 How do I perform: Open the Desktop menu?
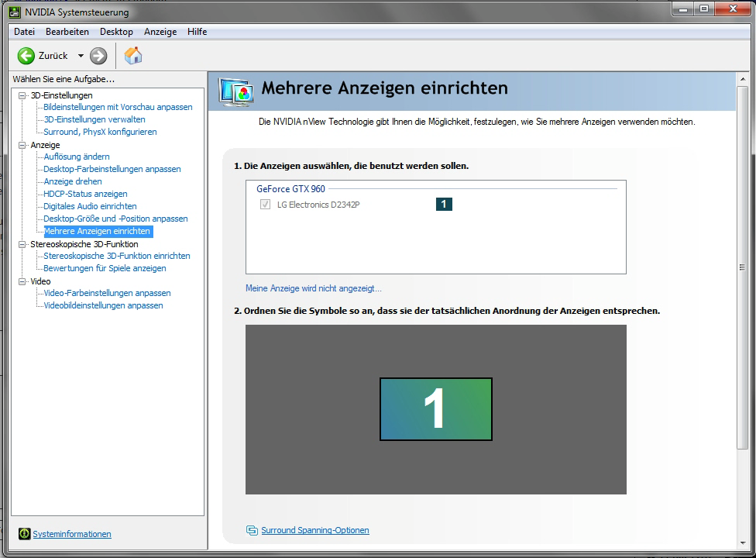116,32
